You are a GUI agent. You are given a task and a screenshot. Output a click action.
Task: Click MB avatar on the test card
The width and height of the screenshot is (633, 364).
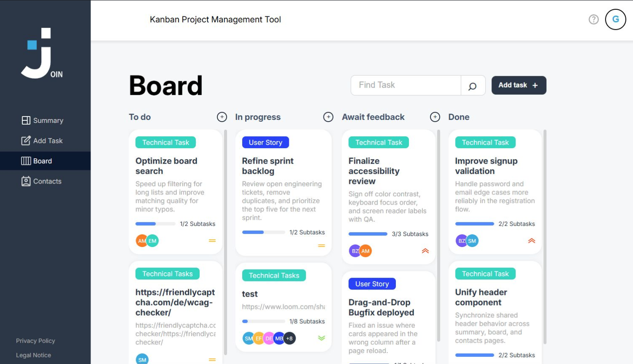(278, 338)
